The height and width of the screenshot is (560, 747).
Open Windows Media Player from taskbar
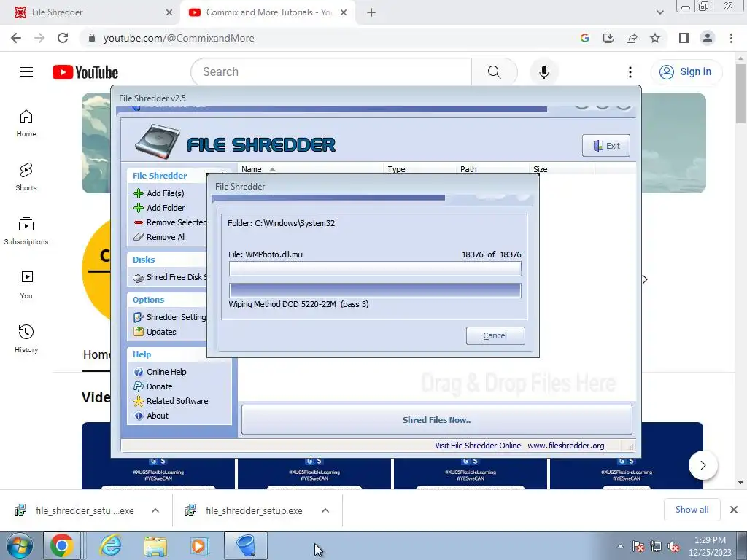198,545
